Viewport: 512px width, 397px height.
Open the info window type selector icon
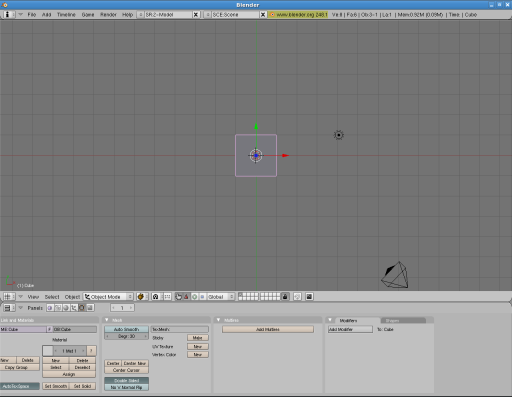pos(8,15)
